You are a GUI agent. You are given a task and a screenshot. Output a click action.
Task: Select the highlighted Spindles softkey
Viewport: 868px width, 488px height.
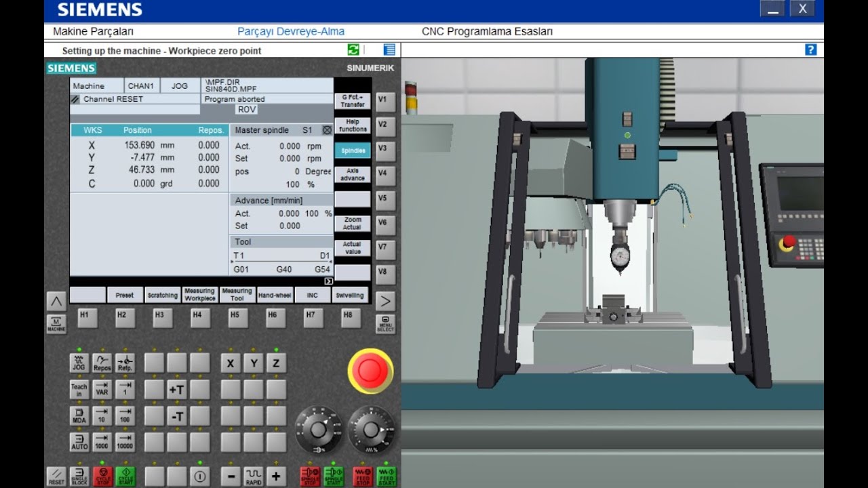tap(352, 150)
